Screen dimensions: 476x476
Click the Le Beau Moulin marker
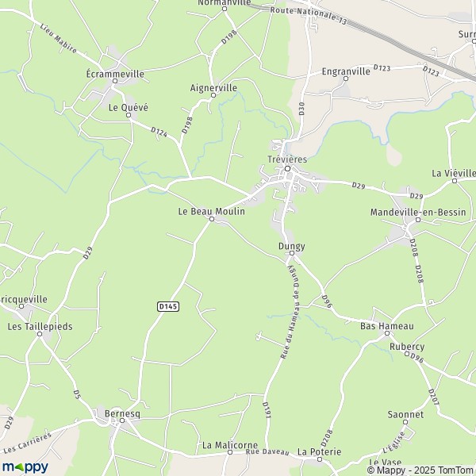pyautogui.click(x=212, y=219)
